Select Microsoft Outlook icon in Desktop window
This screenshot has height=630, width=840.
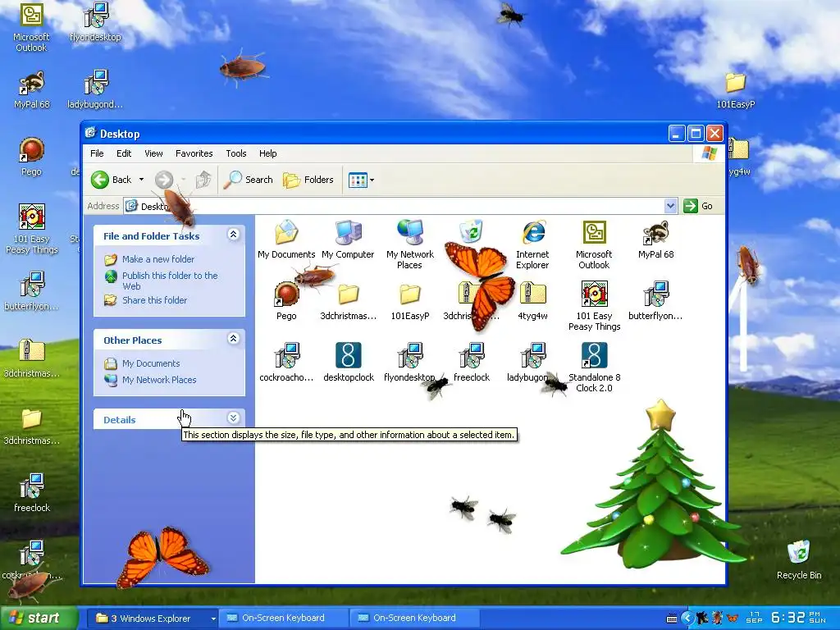click(594, 244)
